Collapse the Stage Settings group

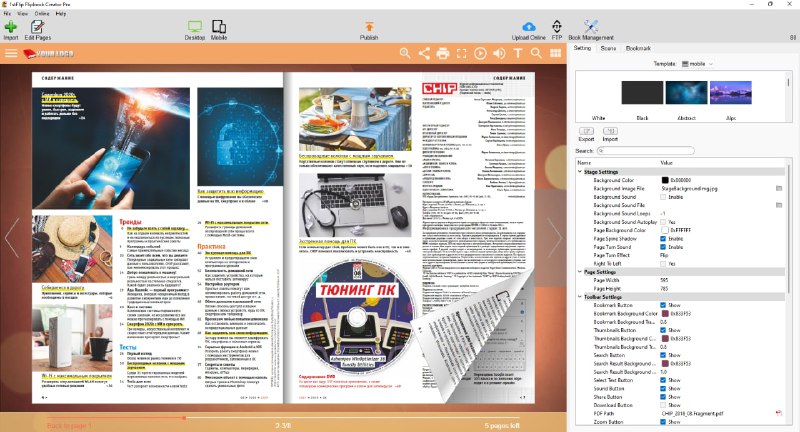coord(580,172)
